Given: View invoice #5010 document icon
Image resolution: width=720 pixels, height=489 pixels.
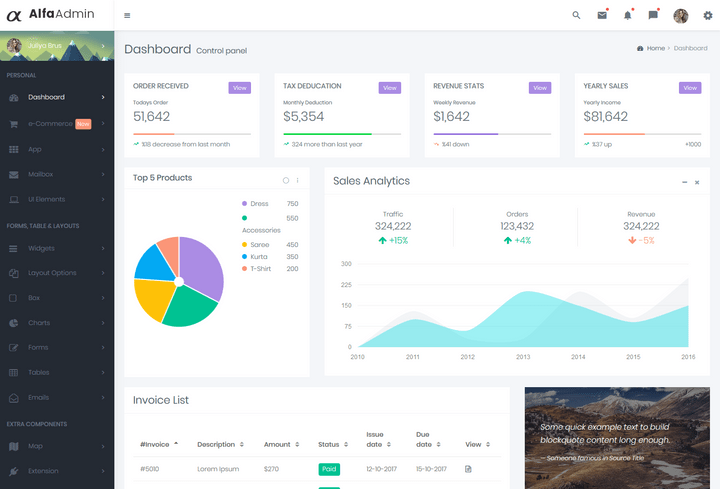Looking at the screenshot, I should click(468, 469).
